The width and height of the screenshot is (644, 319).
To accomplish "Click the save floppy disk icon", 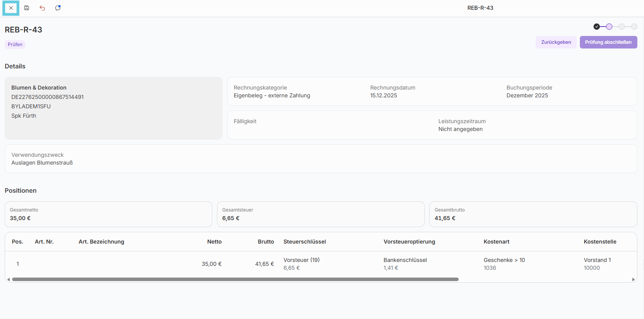I will 27,8.
